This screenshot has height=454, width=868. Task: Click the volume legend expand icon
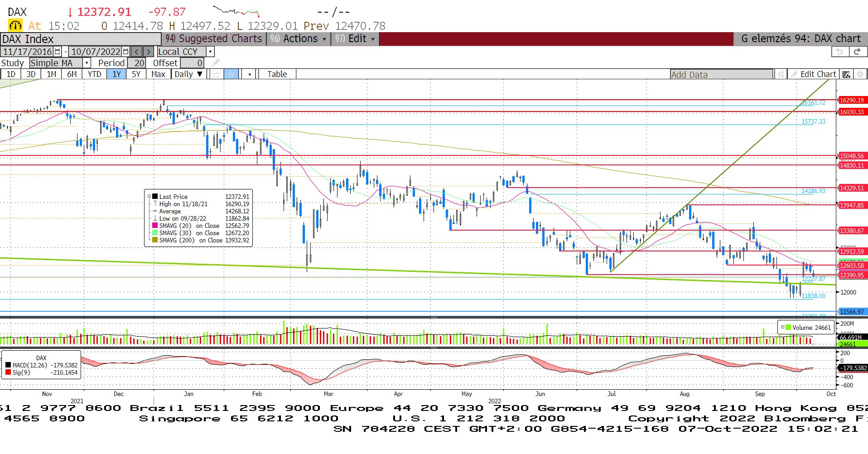[782, 327]
